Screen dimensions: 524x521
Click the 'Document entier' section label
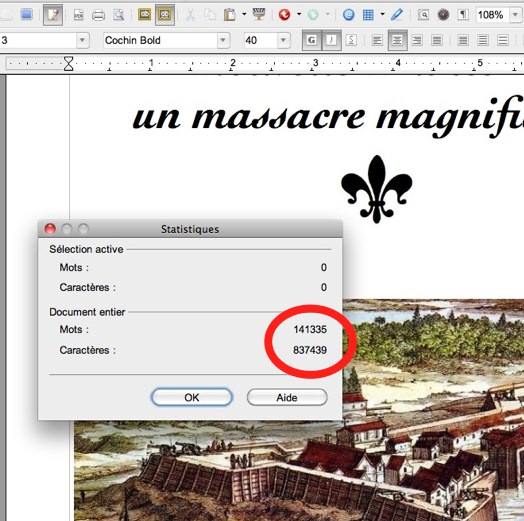pos(87,312)
